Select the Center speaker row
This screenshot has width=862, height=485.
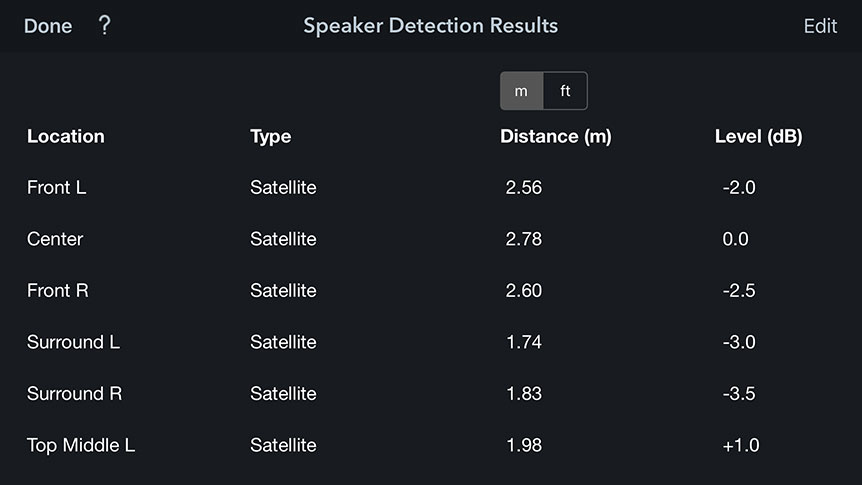click(x=431, y=239)
